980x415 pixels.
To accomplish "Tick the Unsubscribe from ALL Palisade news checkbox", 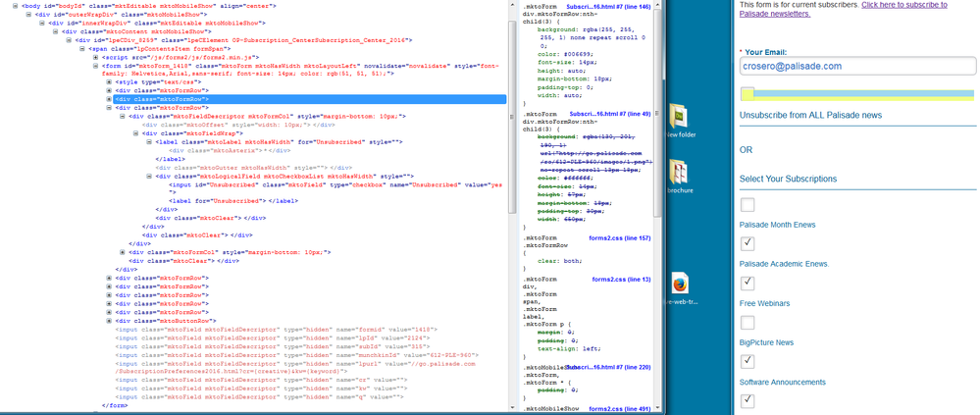I will 748,94.
